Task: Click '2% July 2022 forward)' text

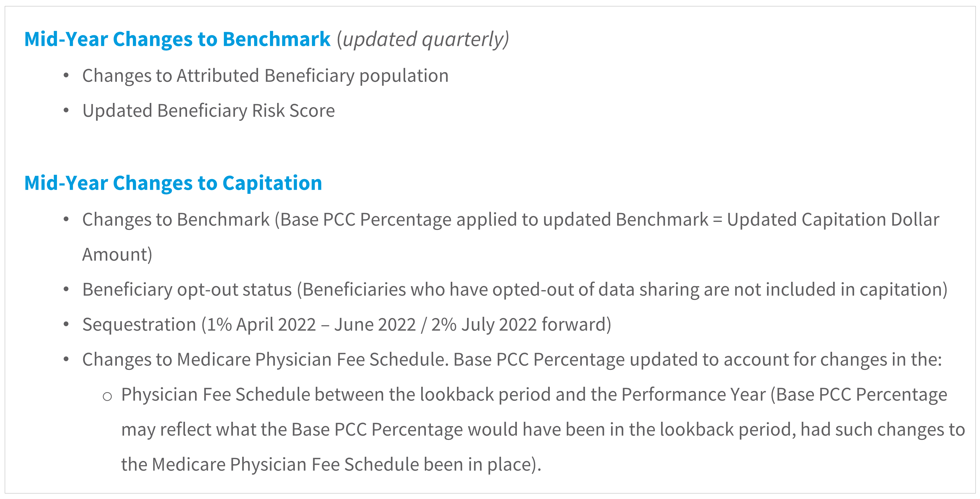Action: pos(521,325)
